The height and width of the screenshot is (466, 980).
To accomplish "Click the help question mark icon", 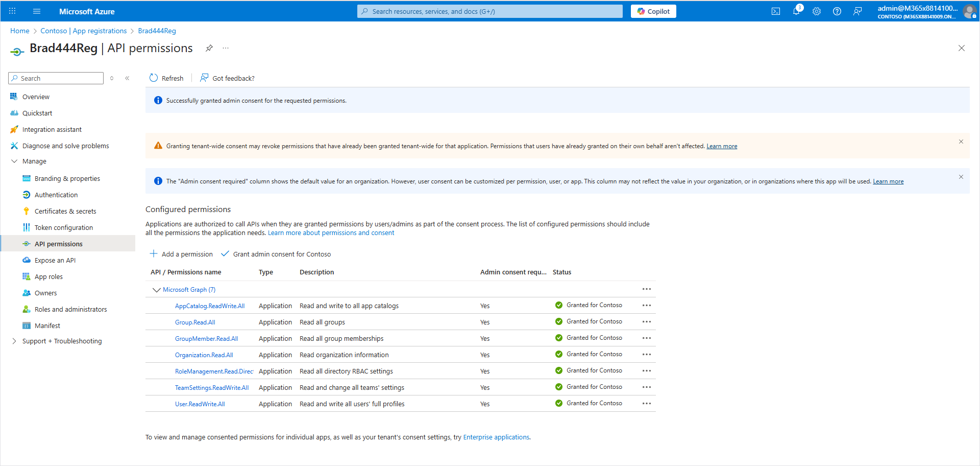I will pyautogui.click(x=837, y=11).
